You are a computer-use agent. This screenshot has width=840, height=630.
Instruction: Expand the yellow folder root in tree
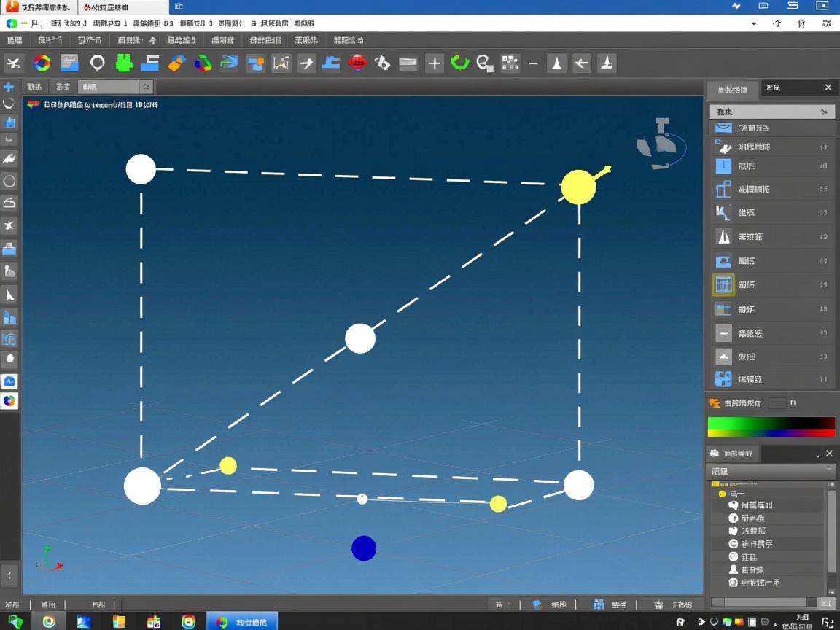(x=717, y=483)
